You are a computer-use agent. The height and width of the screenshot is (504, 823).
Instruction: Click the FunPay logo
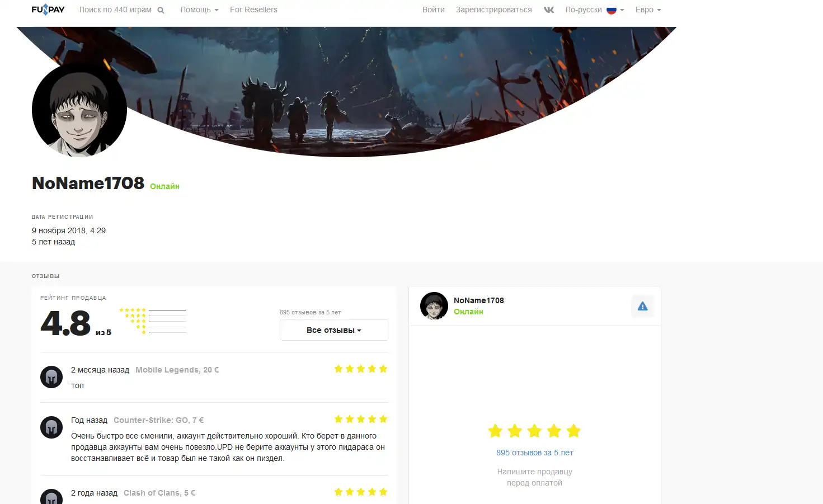(48, 10)
